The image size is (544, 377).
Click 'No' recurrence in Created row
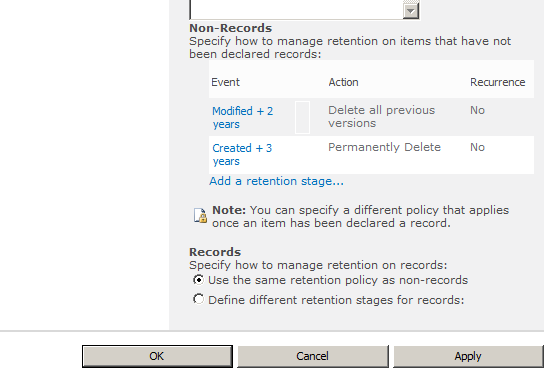[x=477, y=147]
